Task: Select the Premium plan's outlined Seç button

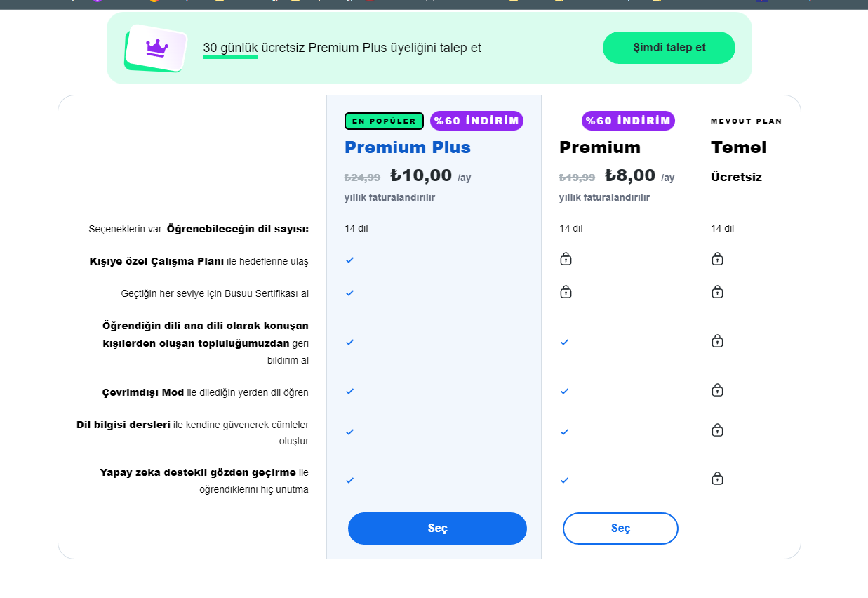Action: point(620,529)
